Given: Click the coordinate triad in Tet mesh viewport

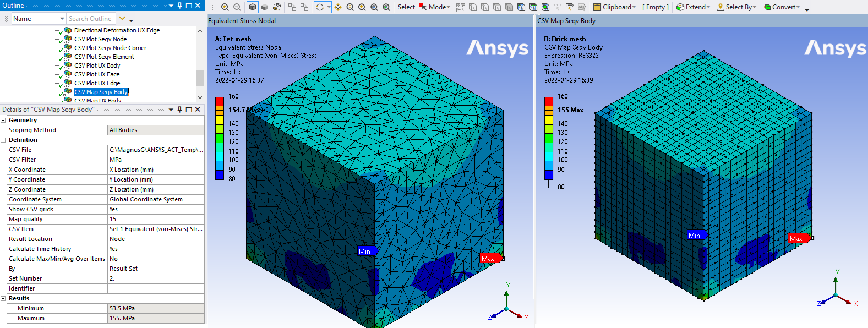Looking at the screenshot, I should 507,303.
